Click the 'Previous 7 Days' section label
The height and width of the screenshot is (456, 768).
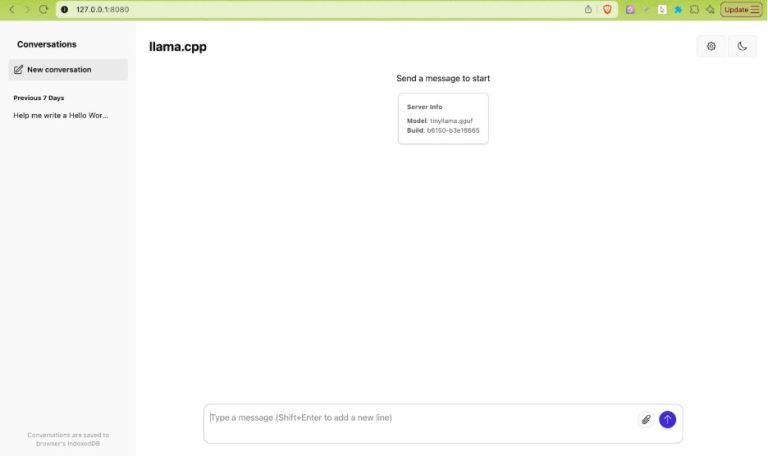point(39,98)
